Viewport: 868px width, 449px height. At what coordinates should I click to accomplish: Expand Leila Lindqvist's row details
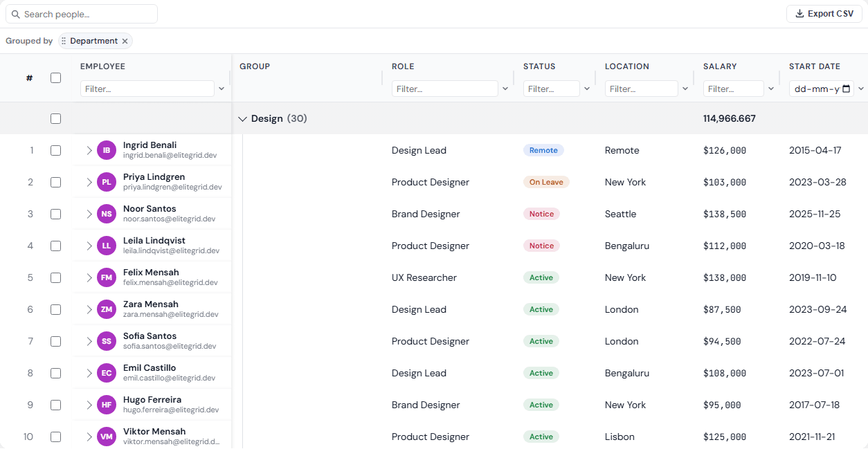pyautogui.click(x=89, y=246)
